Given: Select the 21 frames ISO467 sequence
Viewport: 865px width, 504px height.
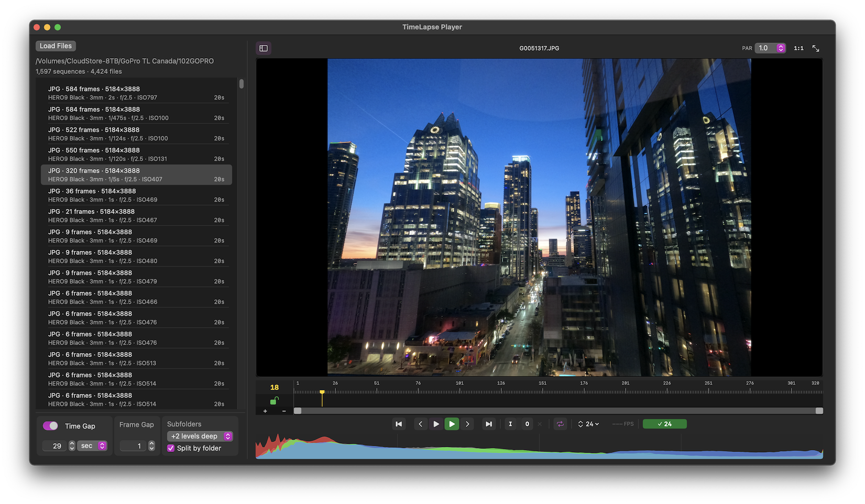Looking at the screenshot, I should click(x=136, y=215).
